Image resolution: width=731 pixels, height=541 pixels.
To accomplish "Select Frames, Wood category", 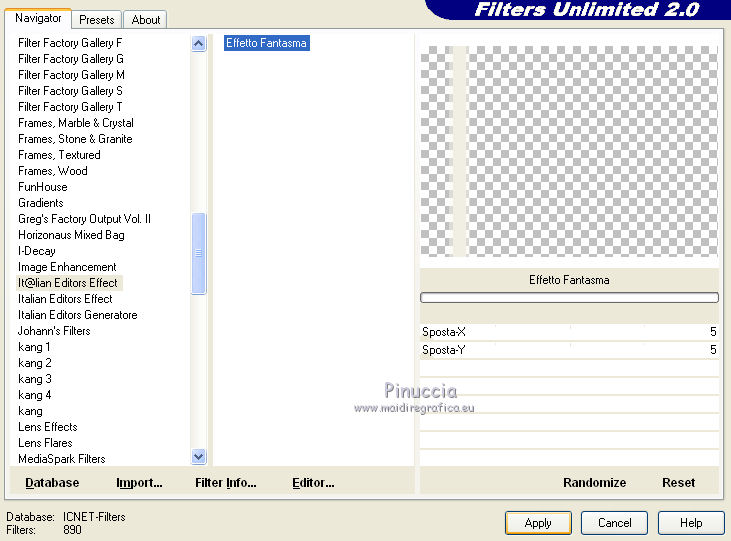I will point(53,171).
